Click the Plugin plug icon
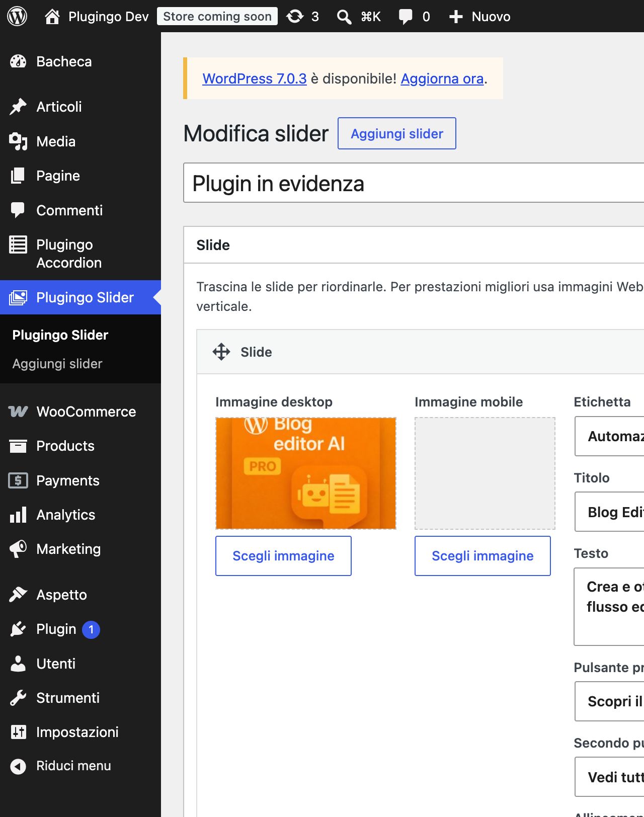644x817 pixels. (x=18, y=629)
